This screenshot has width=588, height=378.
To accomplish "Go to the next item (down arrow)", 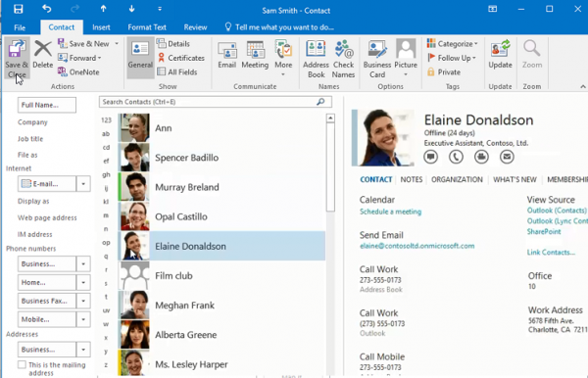I will [x=131, y=9].
